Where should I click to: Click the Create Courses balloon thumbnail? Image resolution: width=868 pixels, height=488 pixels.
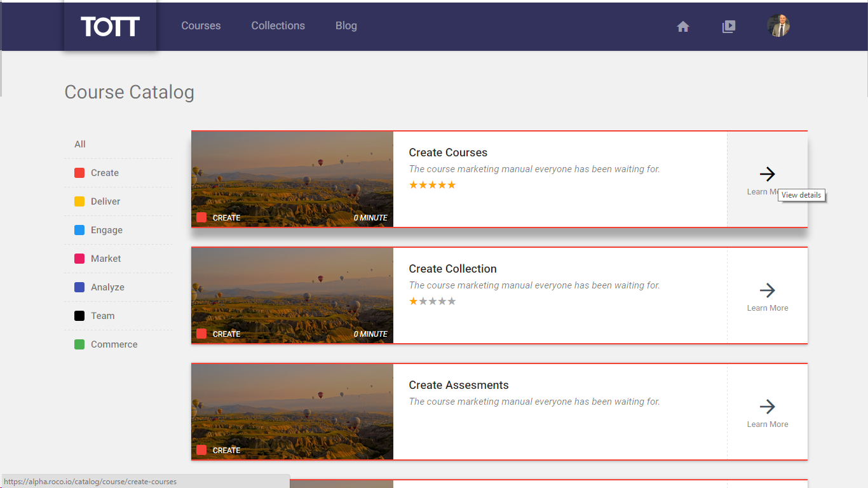click(x=292, y=179)
